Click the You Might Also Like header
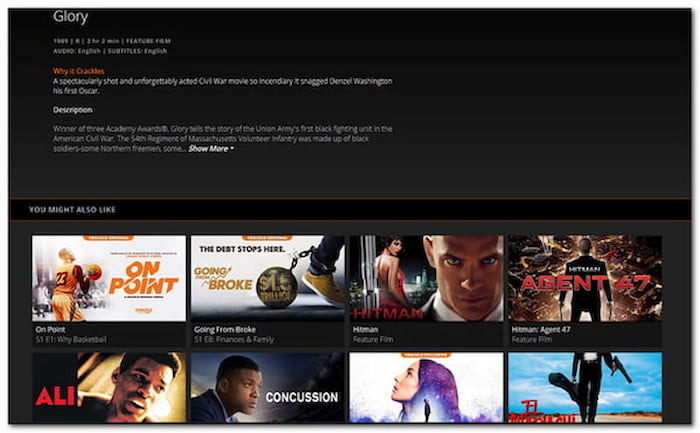Screen dimensions: 700x433 (x=72, y=209)
